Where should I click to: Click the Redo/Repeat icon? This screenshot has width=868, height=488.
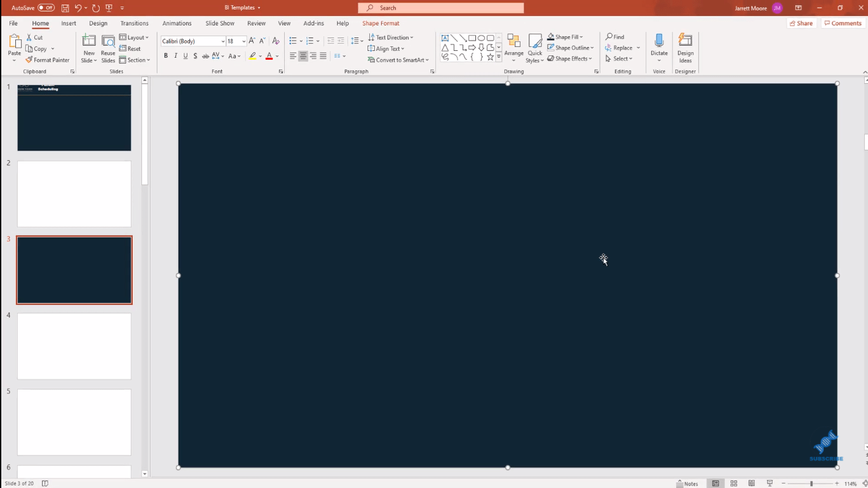pos(95,8)
